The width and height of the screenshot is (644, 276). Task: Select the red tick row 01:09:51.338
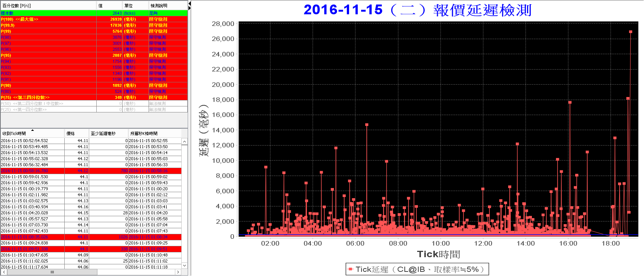tap(91, 249)
